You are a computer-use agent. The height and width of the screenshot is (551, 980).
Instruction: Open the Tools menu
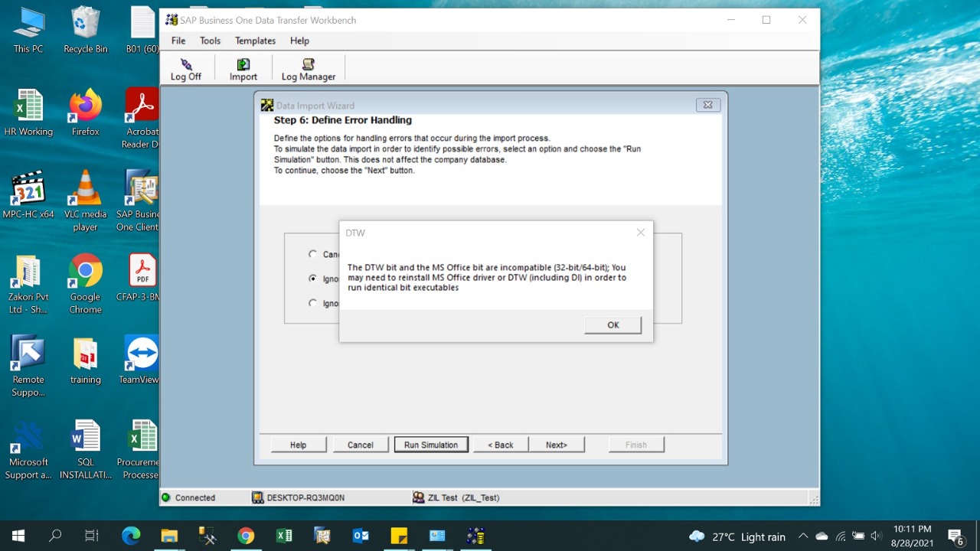(x=210, y=41)
